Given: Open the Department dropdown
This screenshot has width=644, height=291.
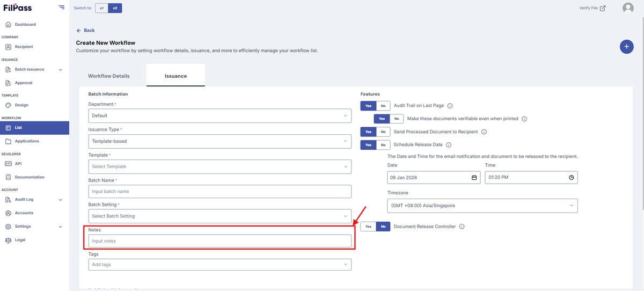Looking at the screenshot, I should (220, 115).
